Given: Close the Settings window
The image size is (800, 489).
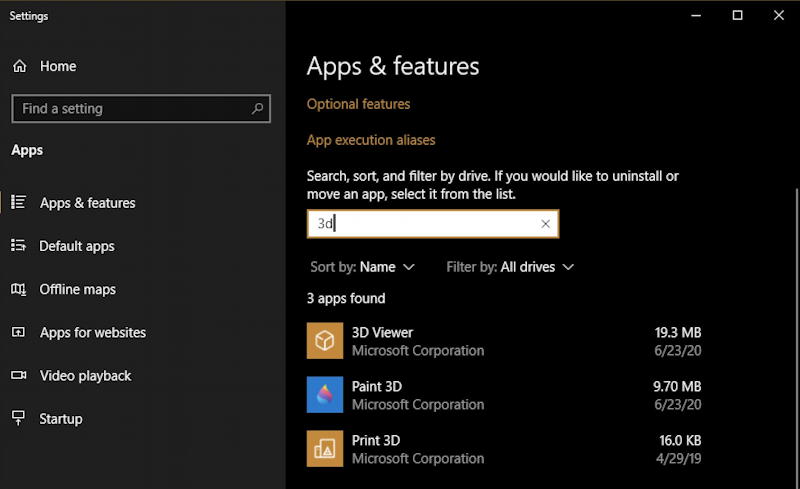Looking at the screenshot, I should coord(779,15).
